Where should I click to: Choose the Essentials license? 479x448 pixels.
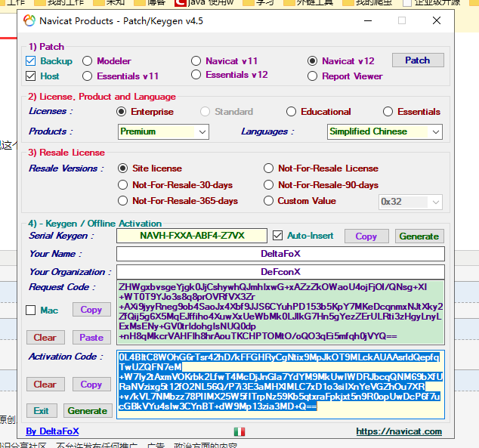(x=388, y=112)
